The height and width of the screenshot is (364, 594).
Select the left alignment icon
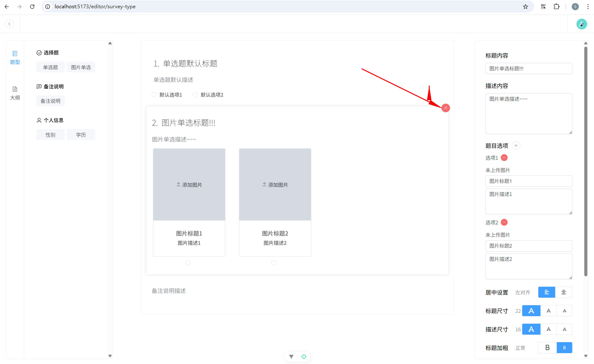(x=547, y=292)
